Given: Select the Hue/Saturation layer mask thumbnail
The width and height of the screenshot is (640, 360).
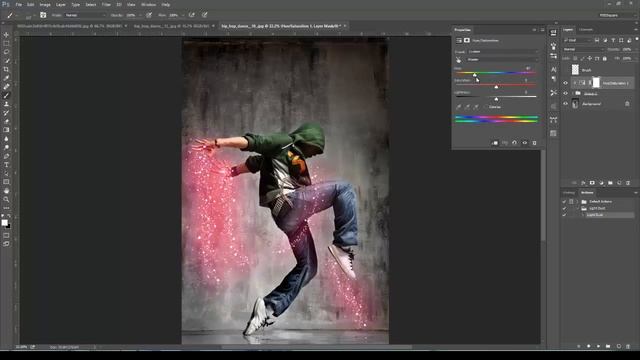Looking at the screenshot, I should (596, 83).
